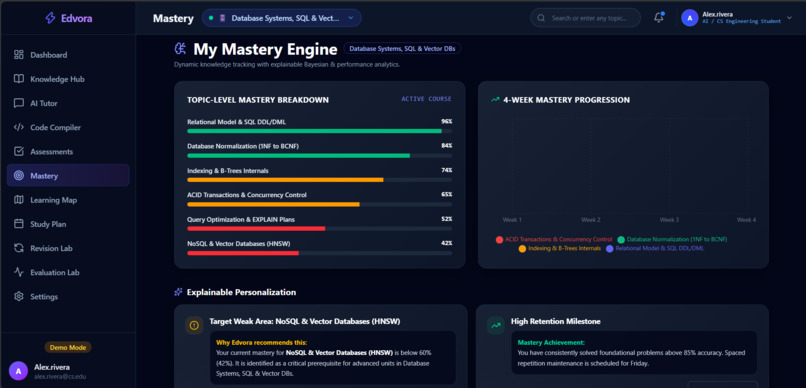
Task: Toggle Database Normalization series in legend
Action: pyautogui.click(x=672, y=239)
